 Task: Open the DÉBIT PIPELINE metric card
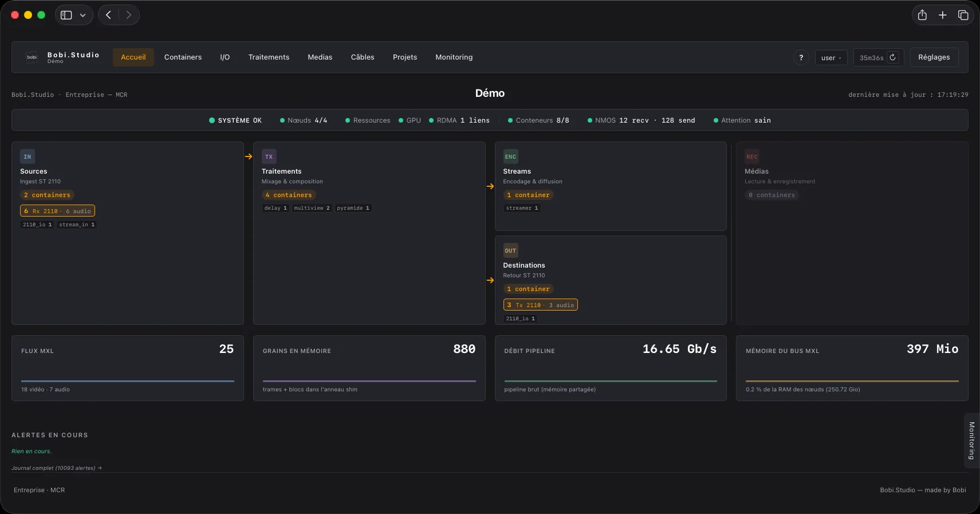611,368
